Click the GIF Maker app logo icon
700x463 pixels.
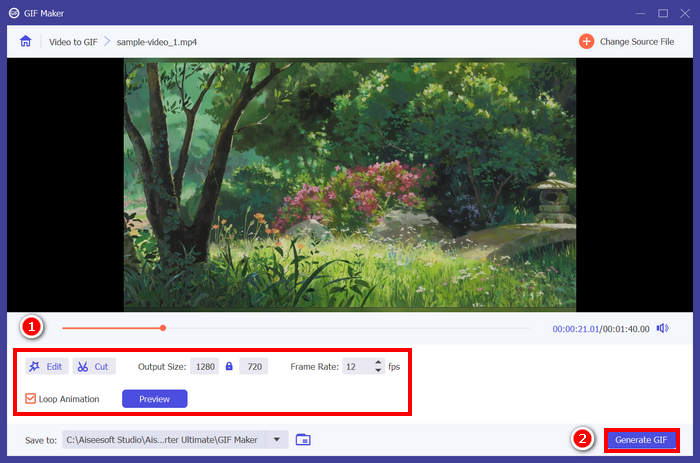click(x=14, y=13)
